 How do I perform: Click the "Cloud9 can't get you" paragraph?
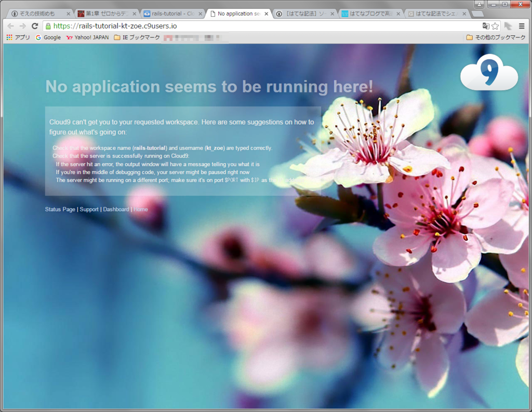pyautogui.click(x=181, y=127)
